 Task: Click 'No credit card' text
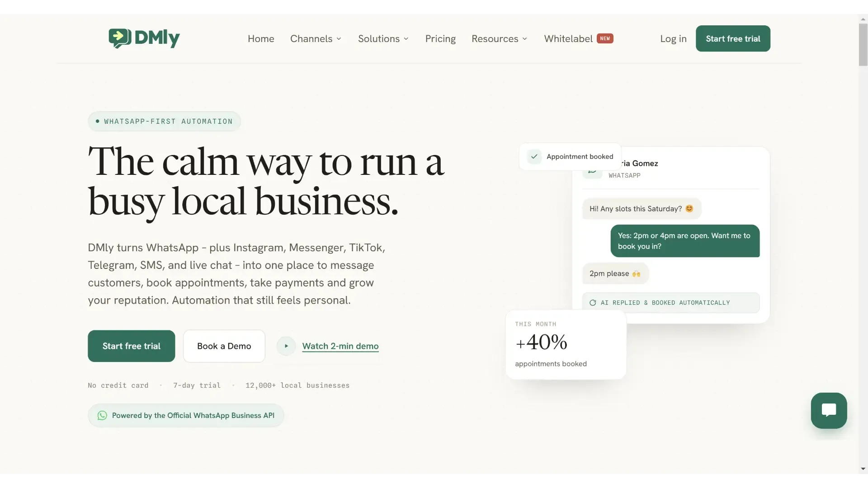118,385
